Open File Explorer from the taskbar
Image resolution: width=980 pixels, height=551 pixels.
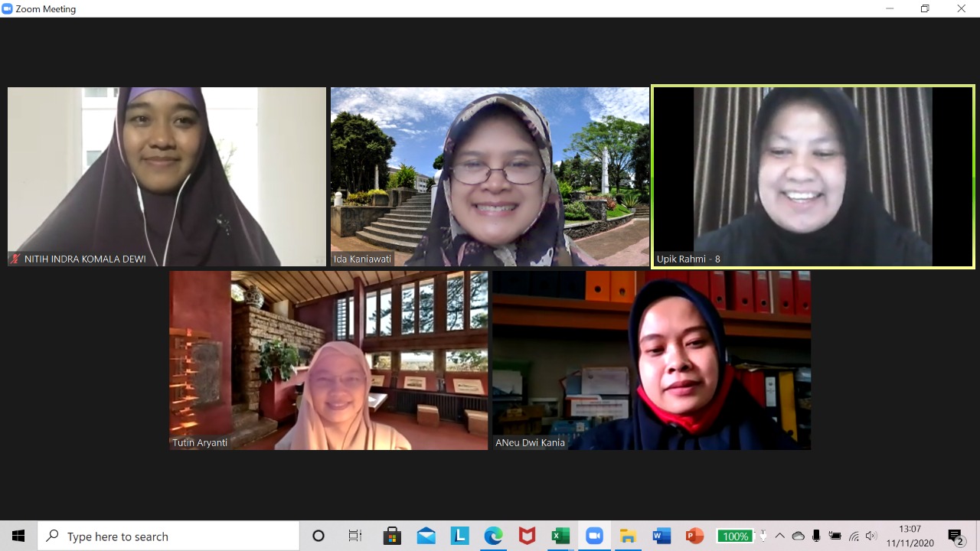pos(628,536)
